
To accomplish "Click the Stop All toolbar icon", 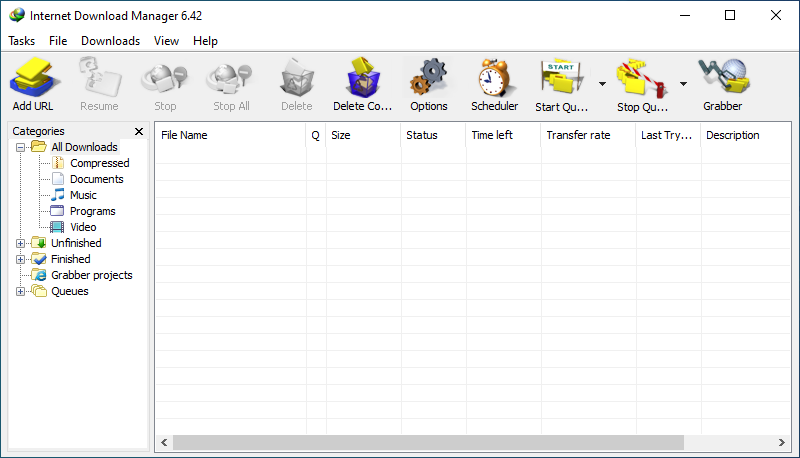I will click(230, 78).
